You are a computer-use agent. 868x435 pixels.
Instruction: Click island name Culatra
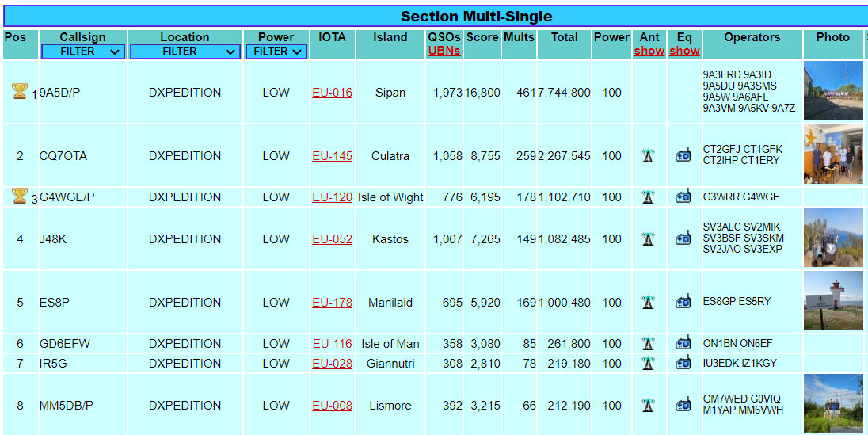pos(390,156)
